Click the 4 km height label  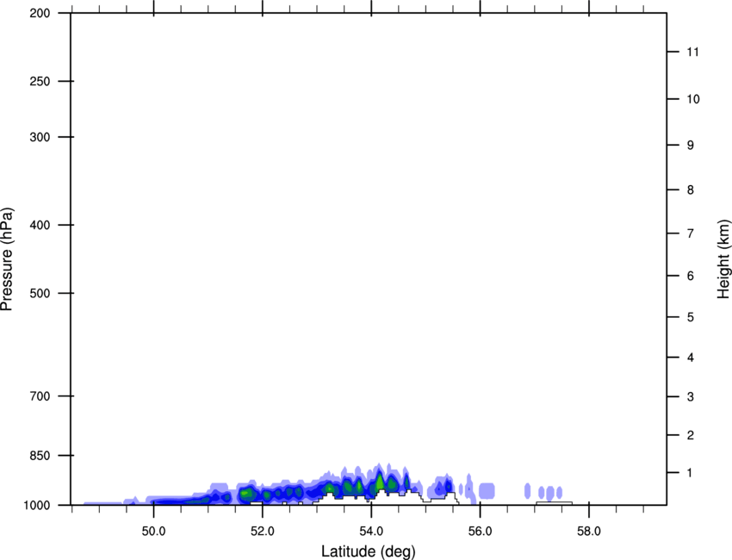(691, 358)
